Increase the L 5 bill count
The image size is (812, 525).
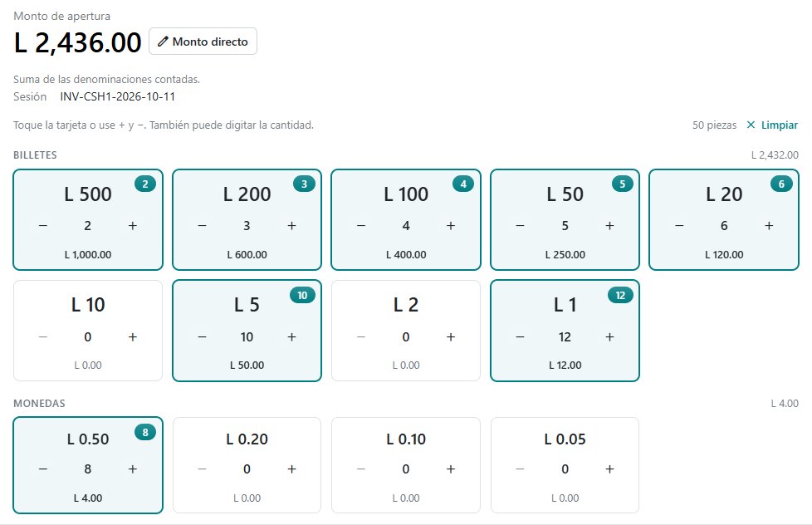pos(291,337)
